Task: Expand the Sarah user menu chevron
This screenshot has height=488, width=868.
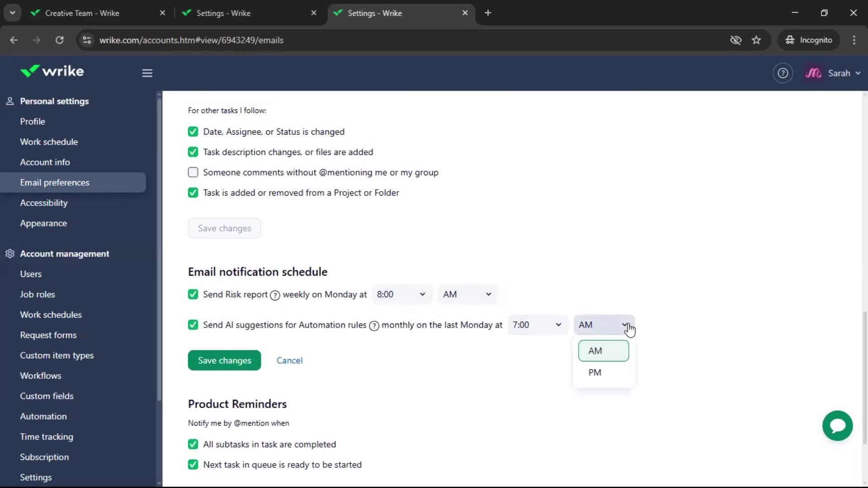Action: click(x=858, y=73)
